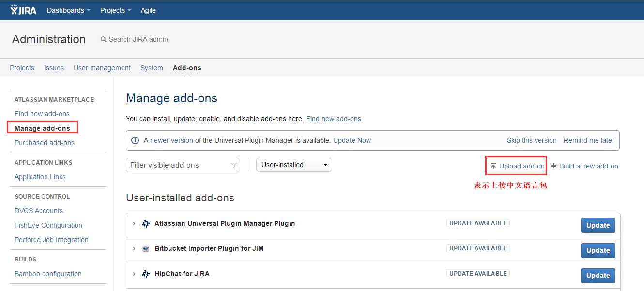Click the Find new add-ons link in description
The width and height of the screenshot is (644, 291).
(x=334, y=119)
